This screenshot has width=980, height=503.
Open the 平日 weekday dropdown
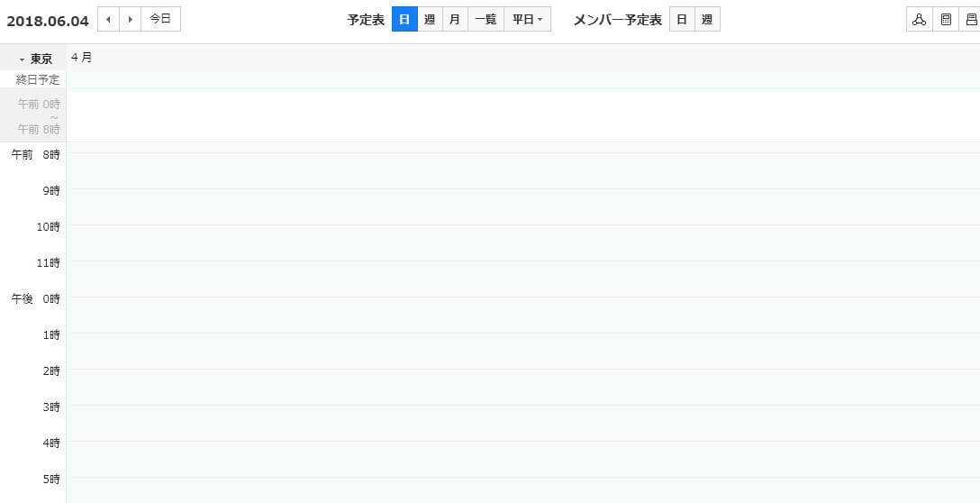pos(527,19)
